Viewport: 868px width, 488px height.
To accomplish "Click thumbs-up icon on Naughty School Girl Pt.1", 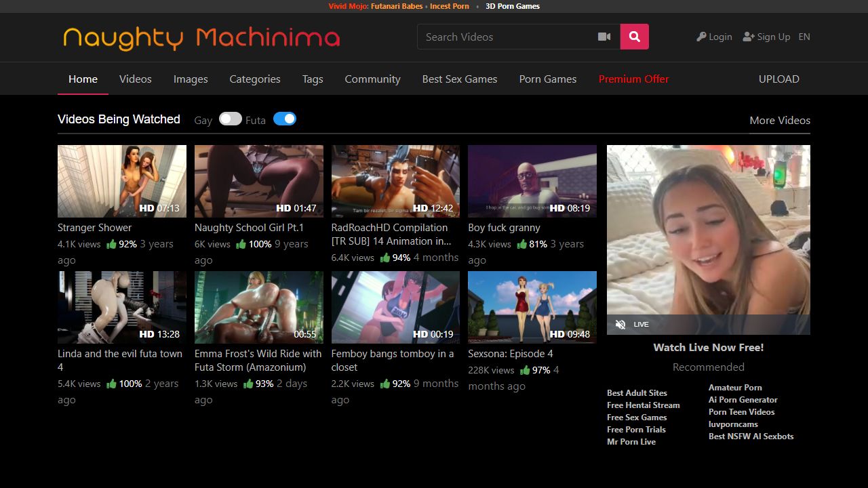I will (x=241, y=244).
